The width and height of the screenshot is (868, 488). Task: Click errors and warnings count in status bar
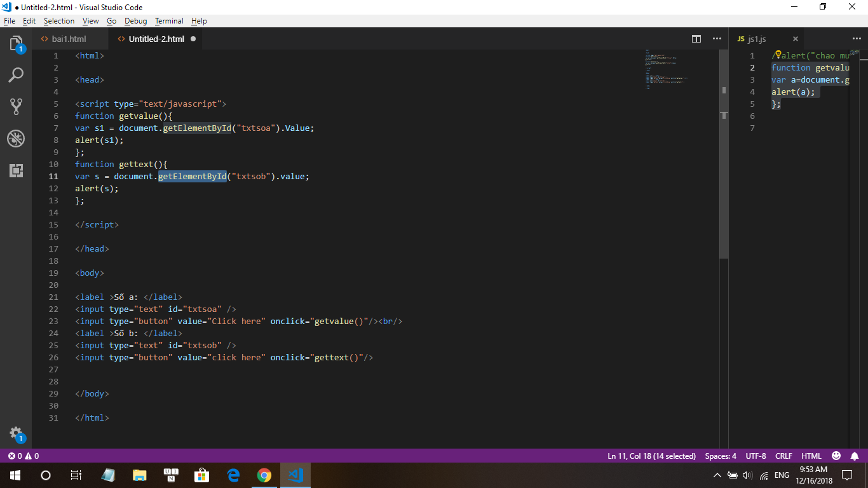tap(23, 456)
